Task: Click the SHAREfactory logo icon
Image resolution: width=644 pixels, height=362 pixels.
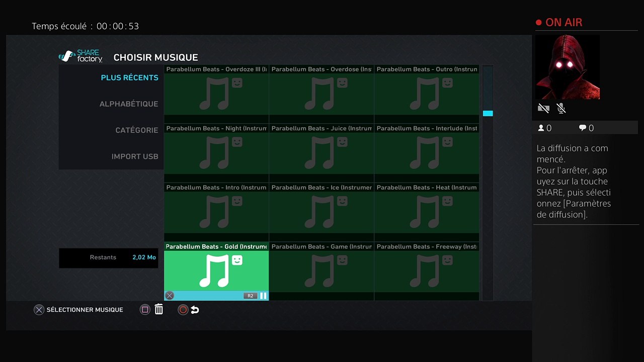Action: (81, 56)
